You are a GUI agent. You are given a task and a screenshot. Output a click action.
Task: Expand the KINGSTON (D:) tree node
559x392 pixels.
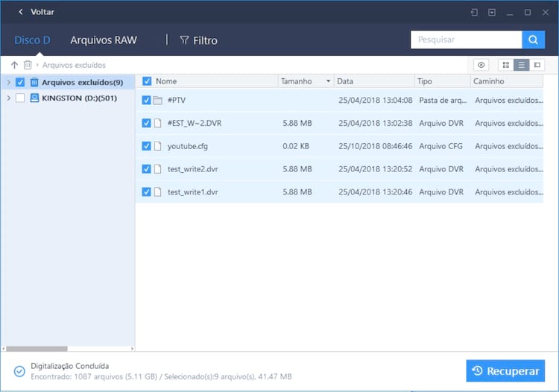8,98
